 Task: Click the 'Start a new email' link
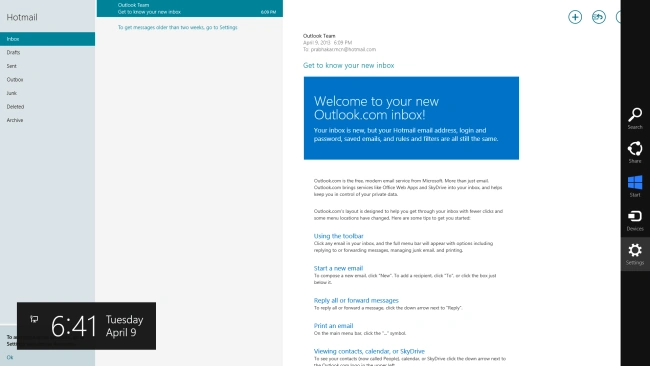(x=338, y=268)
